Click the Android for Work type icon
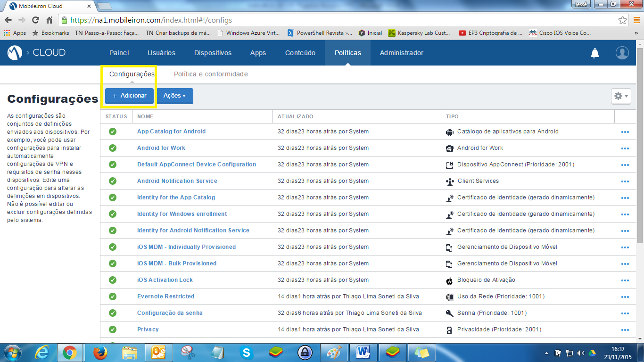 pyautogui.click(x=449, y=148)
